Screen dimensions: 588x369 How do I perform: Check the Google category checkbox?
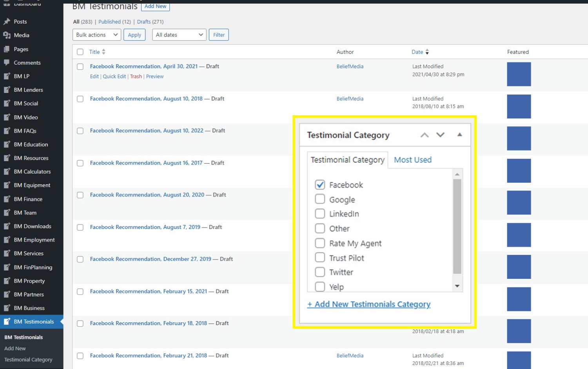[x=320, y=199]
